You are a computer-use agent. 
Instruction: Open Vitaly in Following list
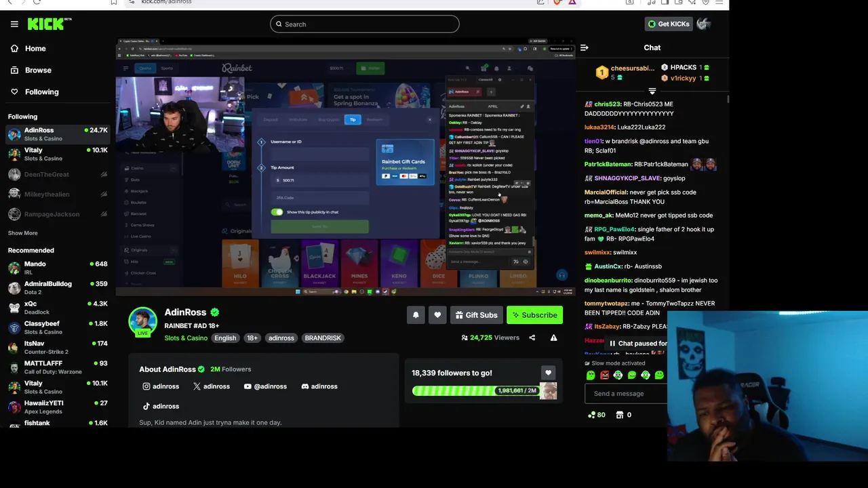pos(58,154)
